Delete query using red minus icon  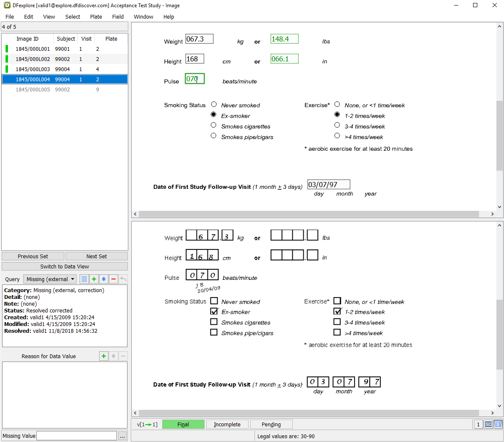[x=114, y=279]
